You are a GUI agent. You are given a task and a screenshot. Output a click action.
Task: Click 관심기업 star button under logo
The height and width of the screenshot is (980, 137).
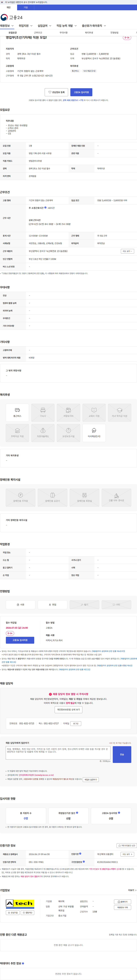coord(13,913)
